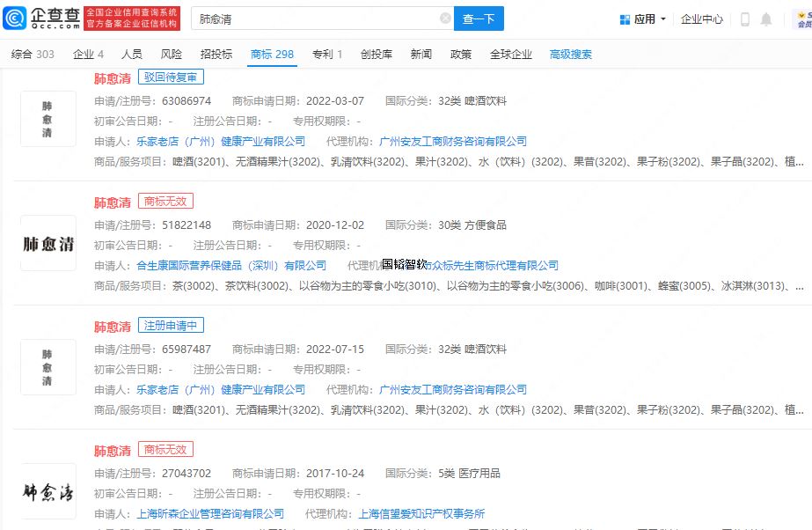
Task: Open first 广州安友工商财务咨询有限公司 agency link
Action: coord(452,141)
